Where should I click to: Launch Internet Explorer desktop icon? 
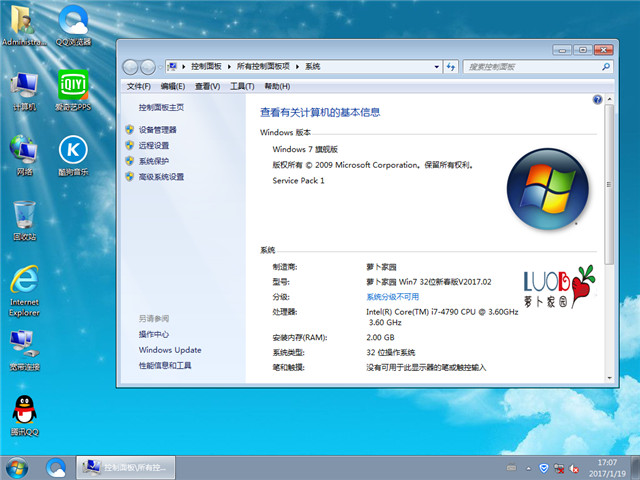24,291
